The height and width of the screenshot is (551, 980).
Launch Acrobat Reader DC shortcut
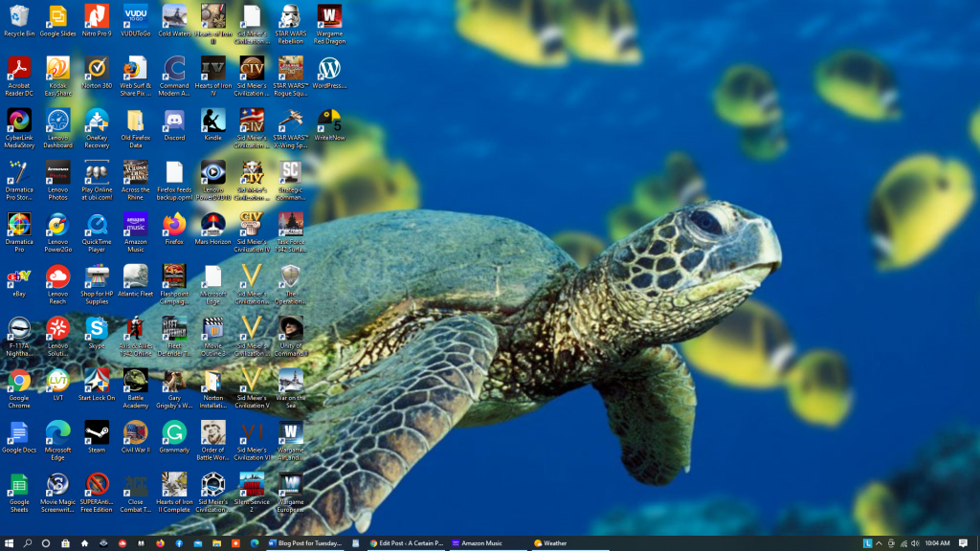19,69
